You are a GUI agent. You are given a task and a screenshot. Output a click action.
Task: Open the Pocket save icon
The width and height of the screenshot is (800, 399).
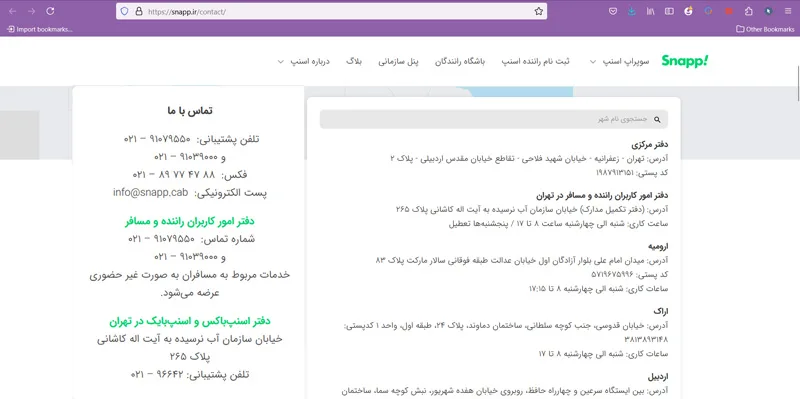click(613, 11)
